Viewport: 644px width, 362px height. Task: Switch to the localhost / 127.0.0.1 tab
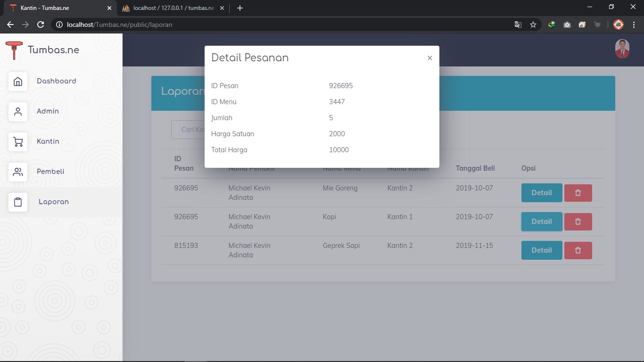tap(170, 8)
